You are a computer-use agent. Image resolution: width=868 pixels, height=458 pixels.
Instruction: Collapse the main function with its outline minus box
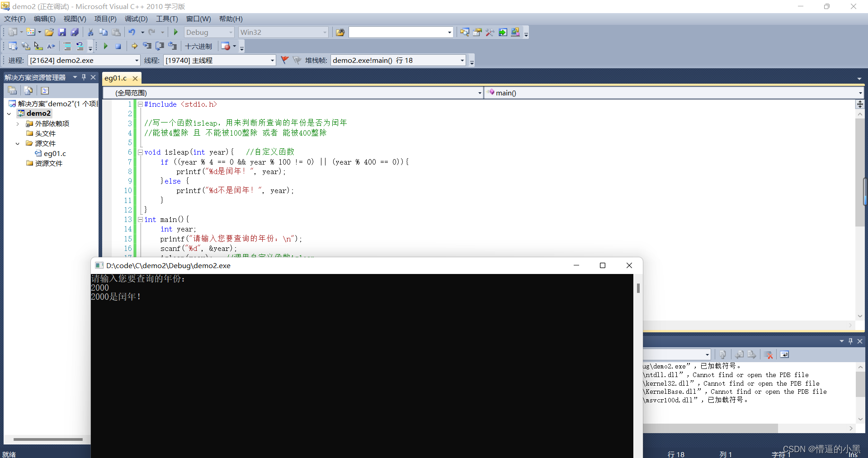(140, 219)
